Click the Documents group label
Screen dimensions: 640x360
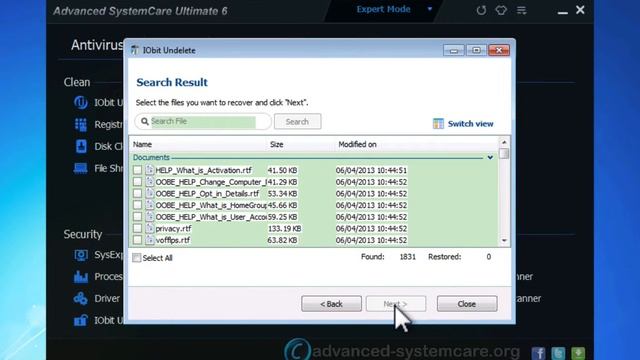tap(151, 158)
